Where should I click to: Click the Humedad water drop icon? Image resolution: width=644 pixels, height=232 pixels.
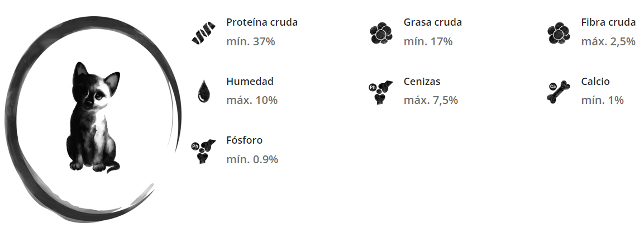coord(203,92)
